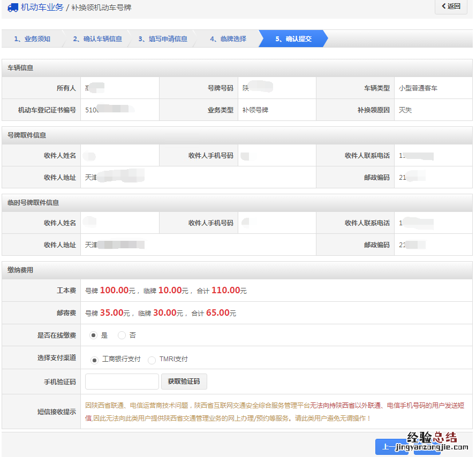
Task: Click the 号牌取件信息 section header
Action: coord(27,135)
